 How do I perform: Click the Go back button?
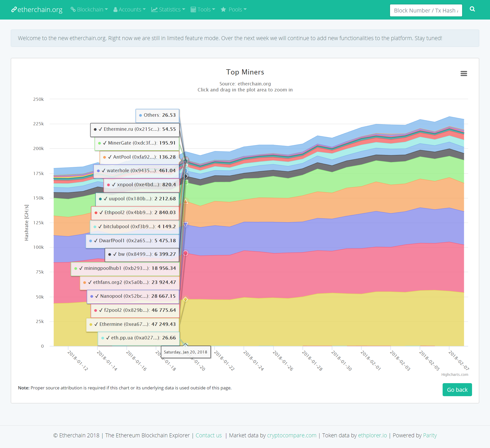tap(457, 390)
